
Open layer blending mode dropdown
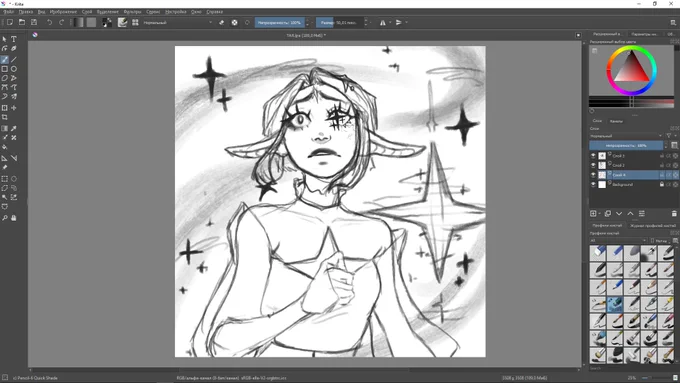pyautogui.click(x=626, y=136)
